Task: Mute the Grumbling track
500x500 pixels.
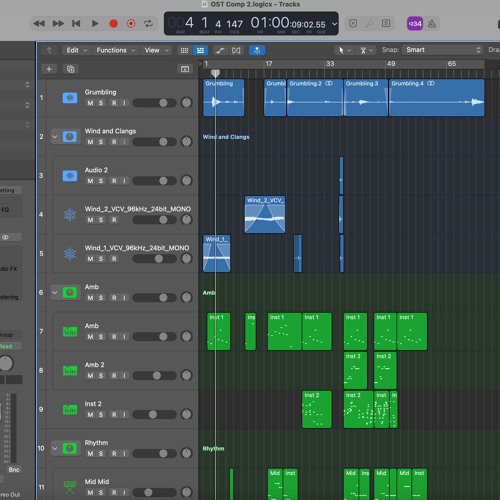Action: coord(90,103)
